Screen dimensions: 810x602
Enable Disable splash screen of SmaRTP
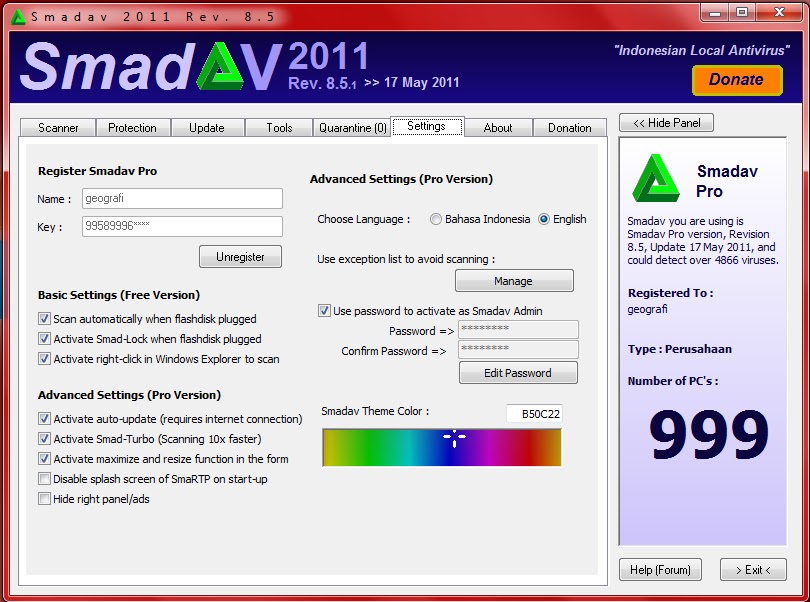pos(44,478)
